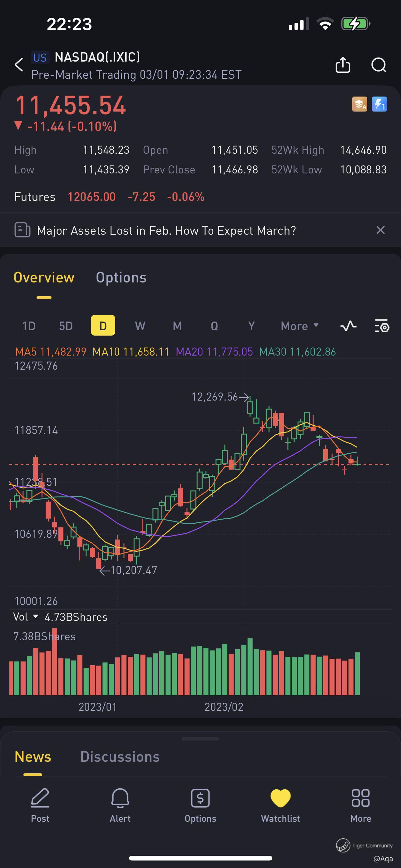Switch to the Overview tab
The height and width of the screenshot is (868, 401).
tap(44, 278)
